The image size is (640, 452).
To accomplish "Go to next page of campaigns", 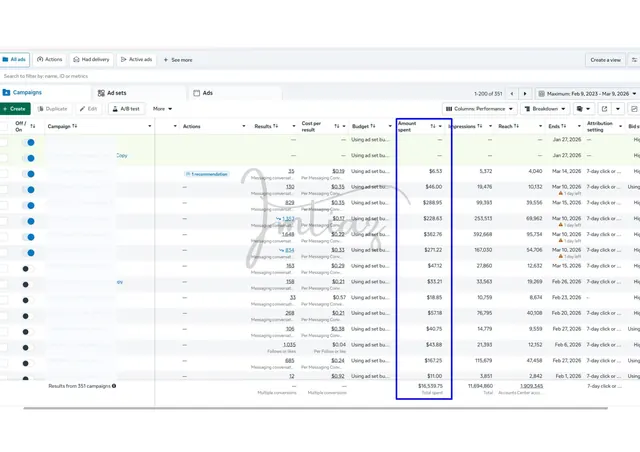I will click(525, 94).
